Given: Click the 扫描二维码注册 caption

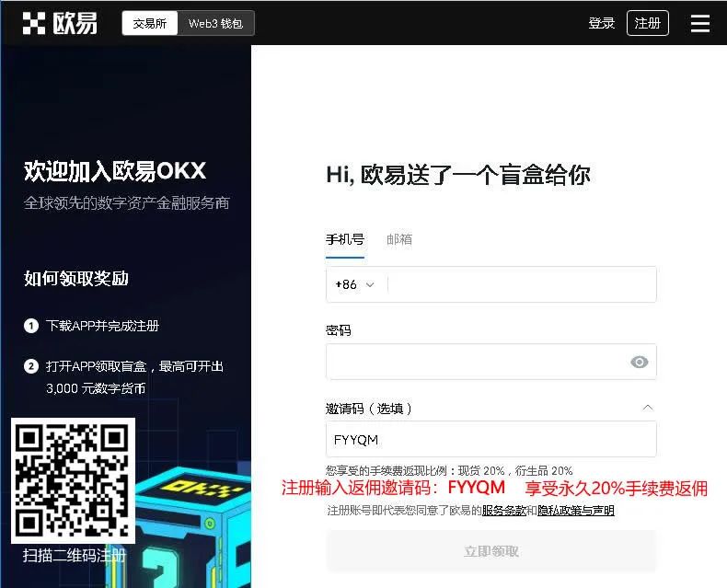Looking at the screenshot, I should (x=75, y=555).
